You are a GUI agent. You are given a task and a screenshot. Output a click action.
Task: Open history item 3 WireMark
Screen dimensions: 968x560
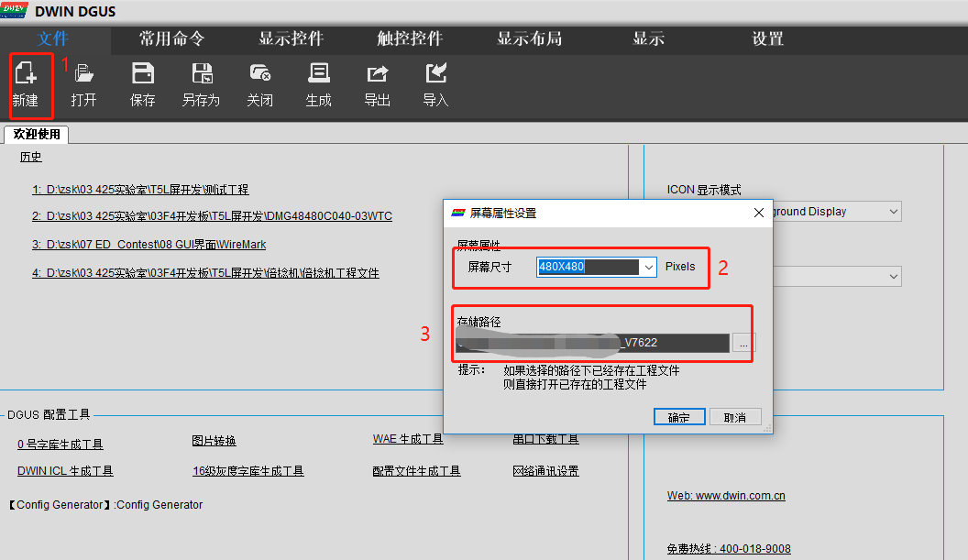148,245
